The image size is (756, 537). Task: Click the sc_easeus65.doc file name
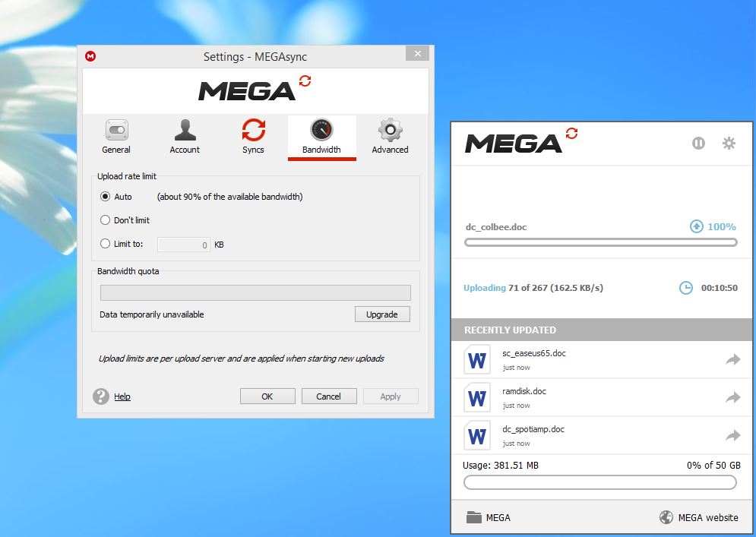point(533,353)
